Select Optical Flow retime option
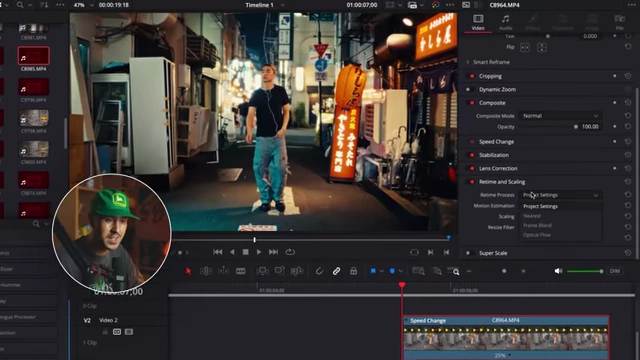The image size is (640, 360). point(560,235)
